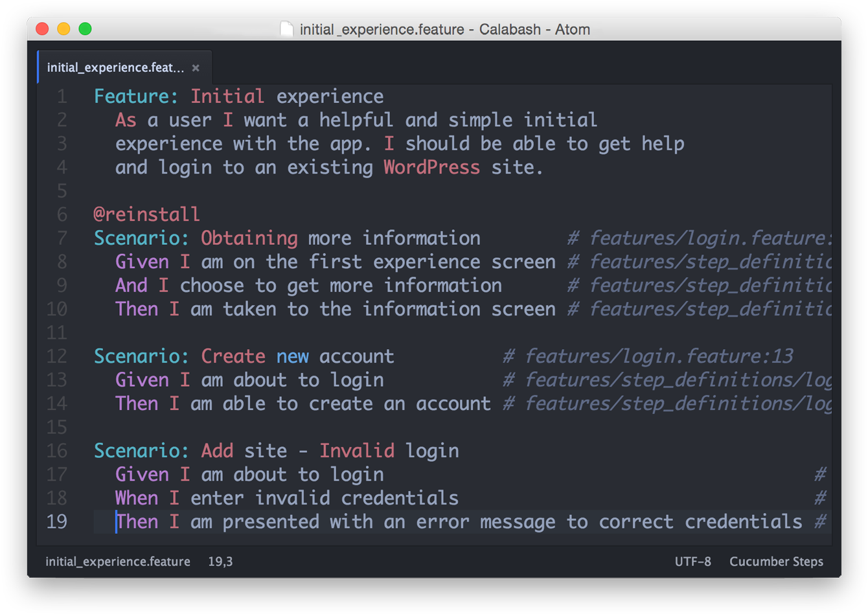Place cursor on the @reinstall tag

(x=146, y=214)
